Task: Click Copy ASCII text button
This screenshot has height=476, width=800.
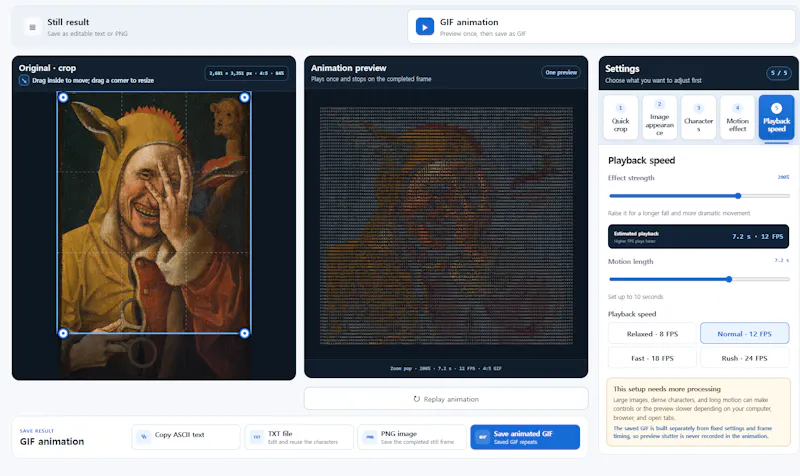Action: pos(186,437)
